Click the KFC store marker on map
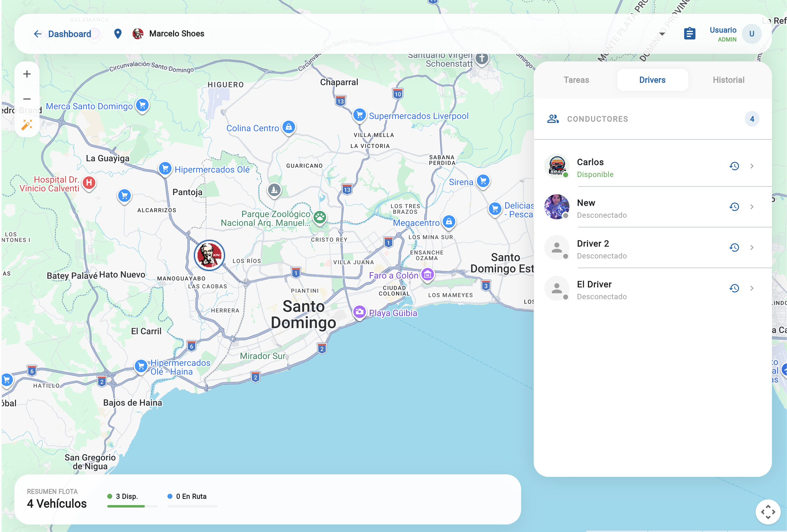 coord(209,255)
